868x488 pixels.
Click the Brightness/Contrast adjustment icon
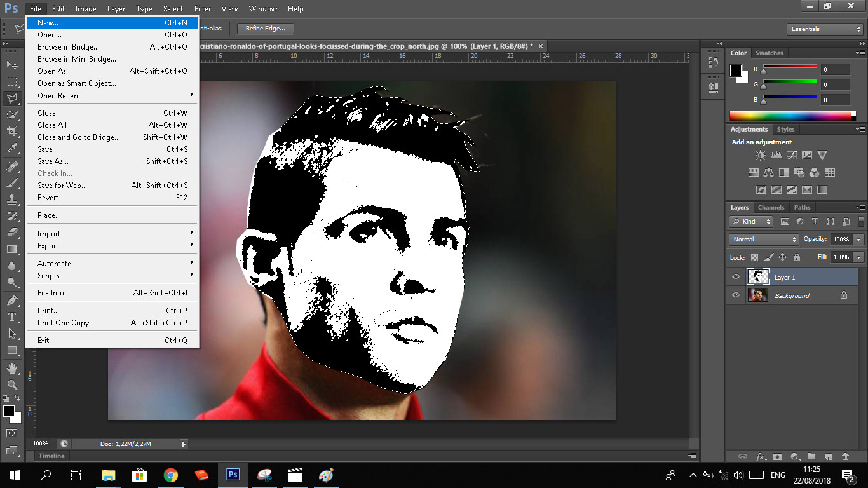[761, 156]
